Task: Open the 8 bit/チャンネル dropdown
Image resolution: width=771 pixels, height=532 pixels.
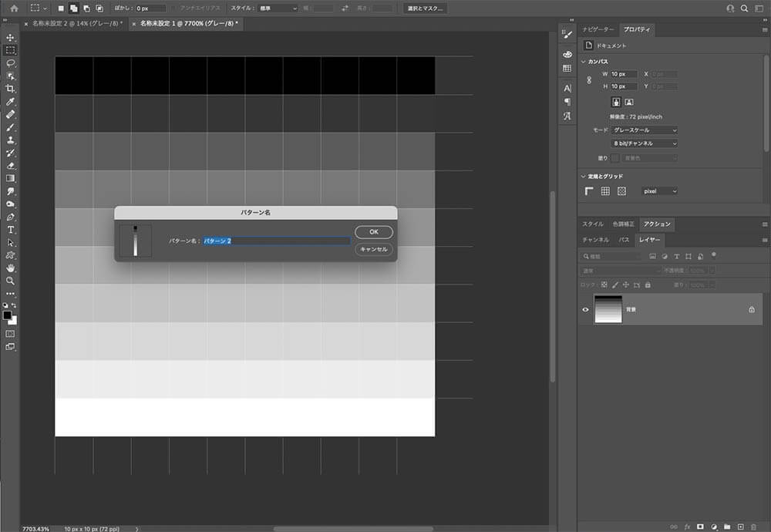Action: tap(645, 143)
